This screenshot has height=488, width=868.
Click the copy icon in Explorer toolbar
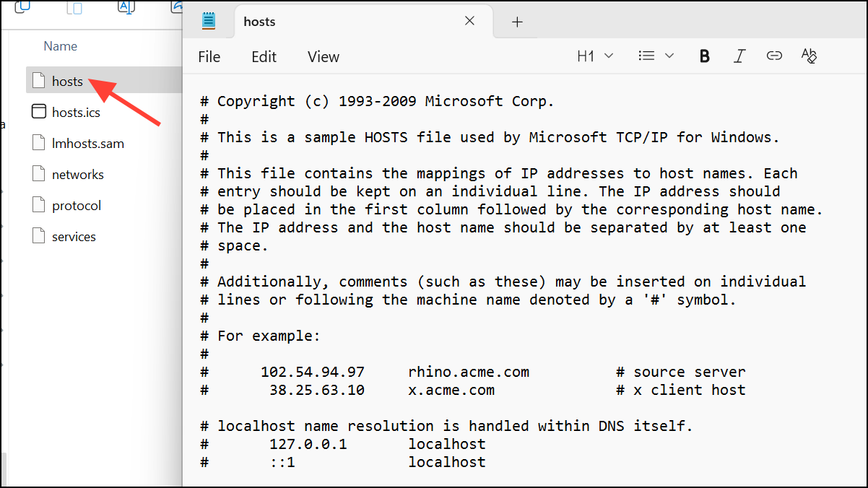pos(23,7)
